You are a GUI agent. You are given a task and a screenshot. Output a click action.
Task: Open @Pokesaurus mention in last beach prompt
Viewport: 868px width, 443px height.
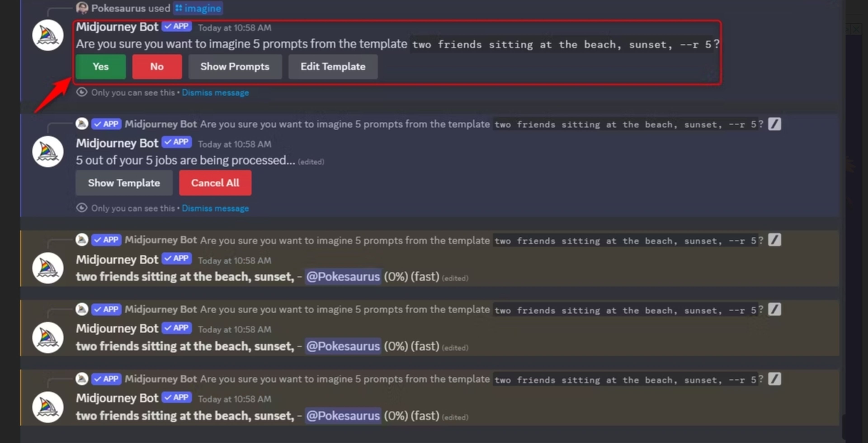click(343, 416)
